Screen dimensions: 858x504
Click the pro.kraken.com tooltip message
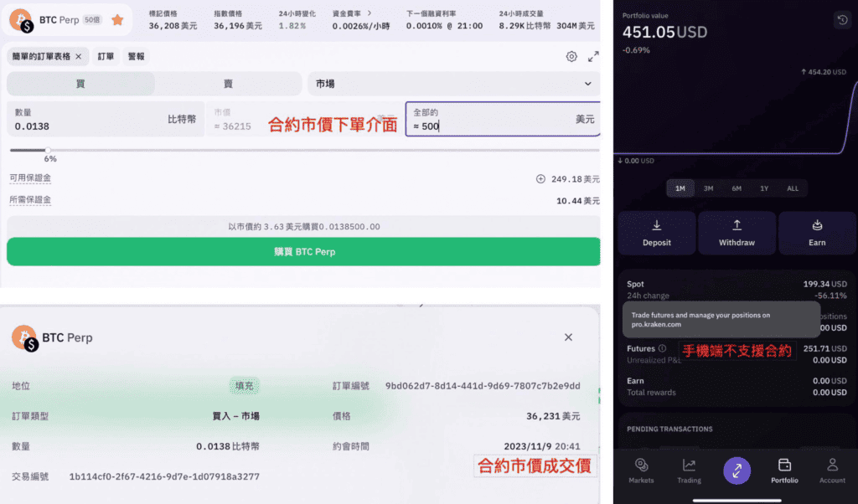click(721, 320)
